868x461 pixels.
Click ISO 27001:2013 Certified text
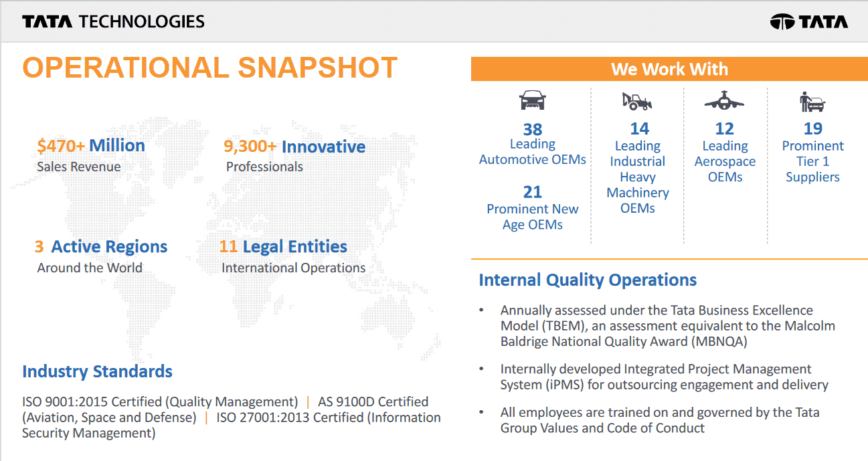[232, 425]
